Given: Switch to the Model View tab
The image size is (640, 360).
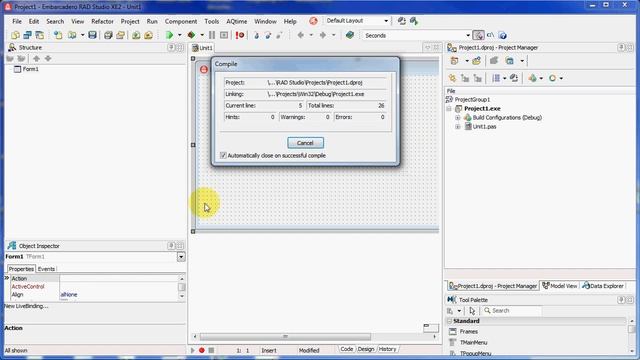Looking at the screenshot, I should [x=560, y=286].
